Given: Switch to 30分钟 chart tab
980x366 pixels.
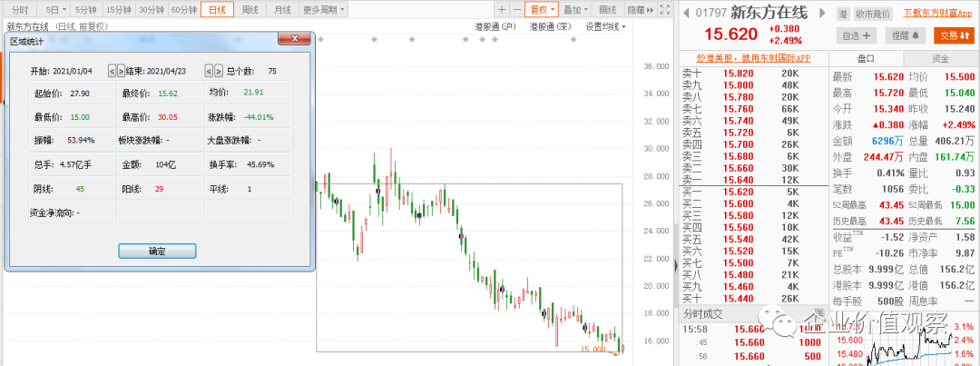Looking at the screenshot, I should [152, 10].
